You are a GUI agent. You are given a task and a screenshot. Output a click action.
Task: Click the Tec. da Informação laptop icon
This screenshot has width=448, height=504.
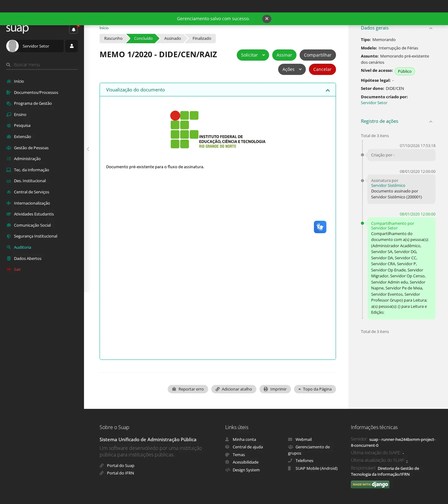pyautogui.click(x=9, y=170)
